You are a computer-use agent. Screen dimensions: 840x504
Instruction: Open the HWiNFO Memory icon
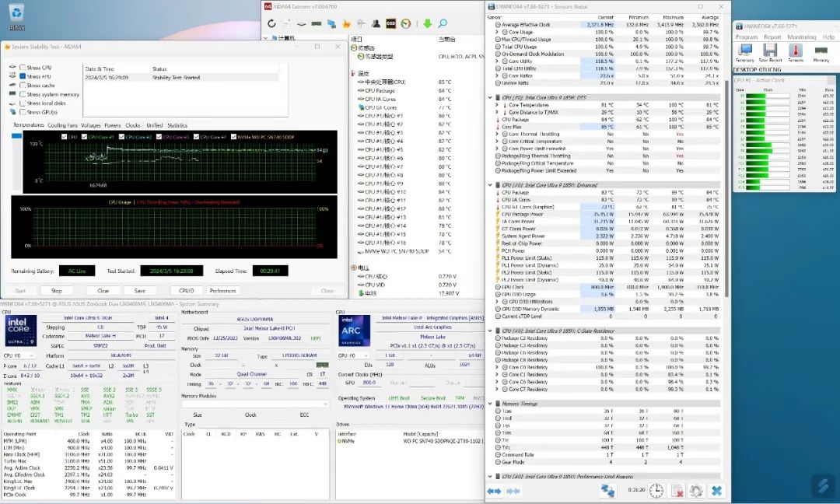[821, 51]
